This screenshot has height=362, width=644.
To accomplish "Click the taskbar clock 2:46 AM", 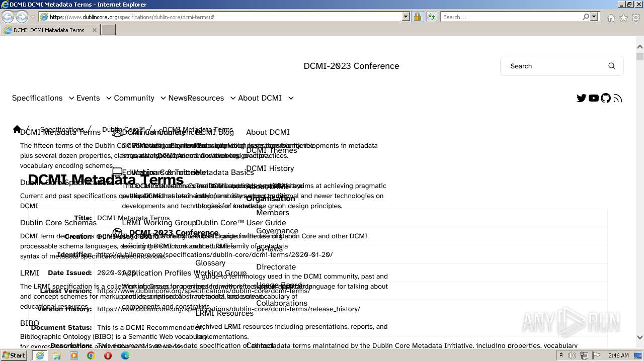I will (618, 355).
